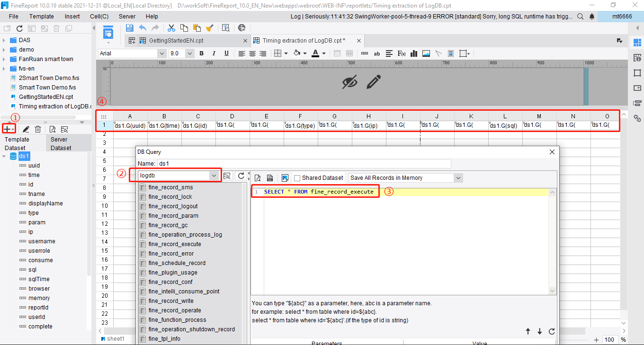Click the Undo arrow in toolbar

tap(142, 28)
